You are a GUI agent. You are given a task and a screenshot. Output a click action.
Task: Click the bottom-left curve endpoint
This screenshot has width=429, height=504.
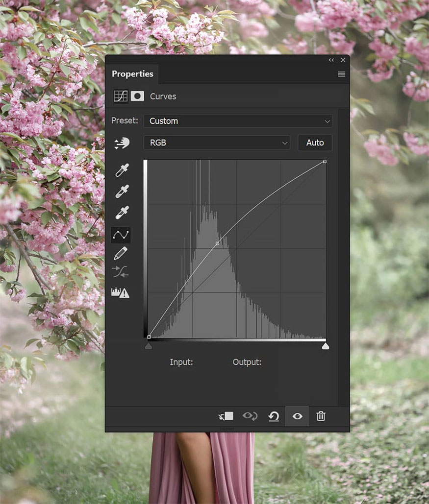click(x=149, y=337)
